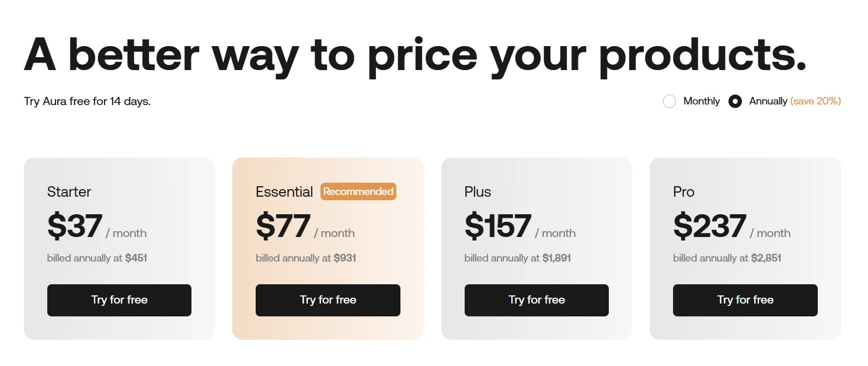
Task: Click Try for free under Plus plan
Action: 536,300
